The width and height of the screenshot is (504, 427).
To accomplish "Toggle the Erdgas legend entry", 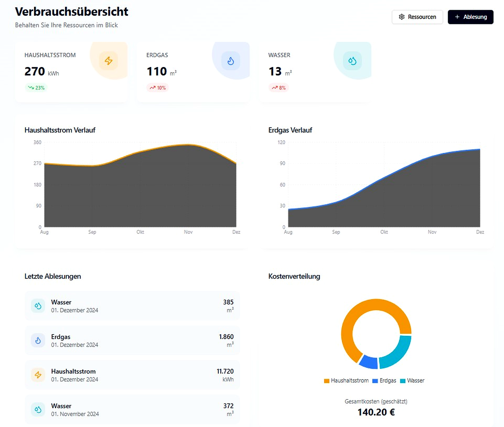I will click(x=384, y=381).
